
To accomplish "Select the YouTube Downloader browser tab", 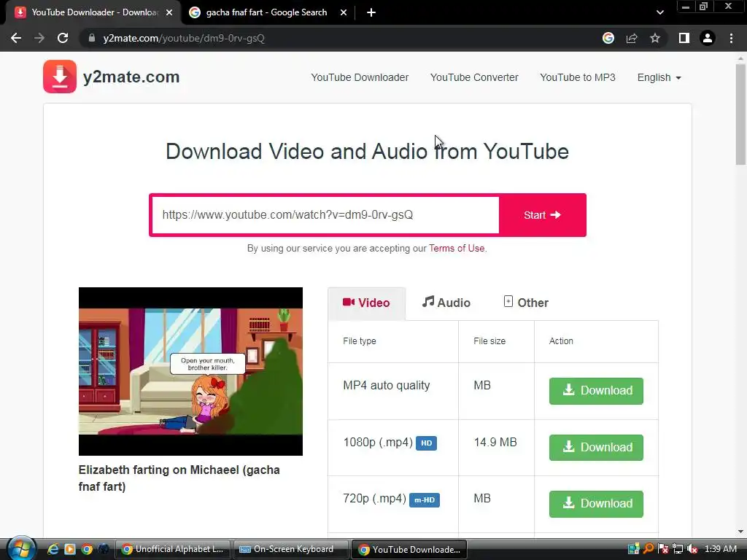I will coord(93,12).
